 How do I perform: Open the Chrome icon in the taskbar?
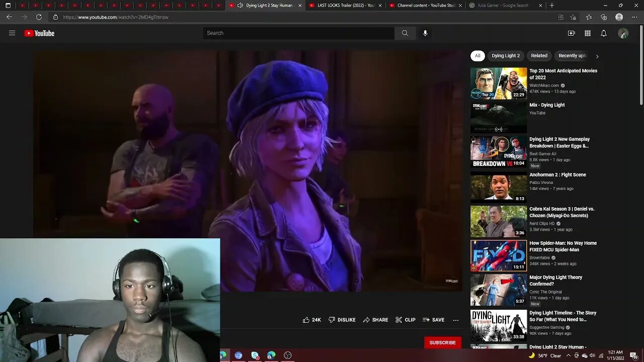pos(238,355)
